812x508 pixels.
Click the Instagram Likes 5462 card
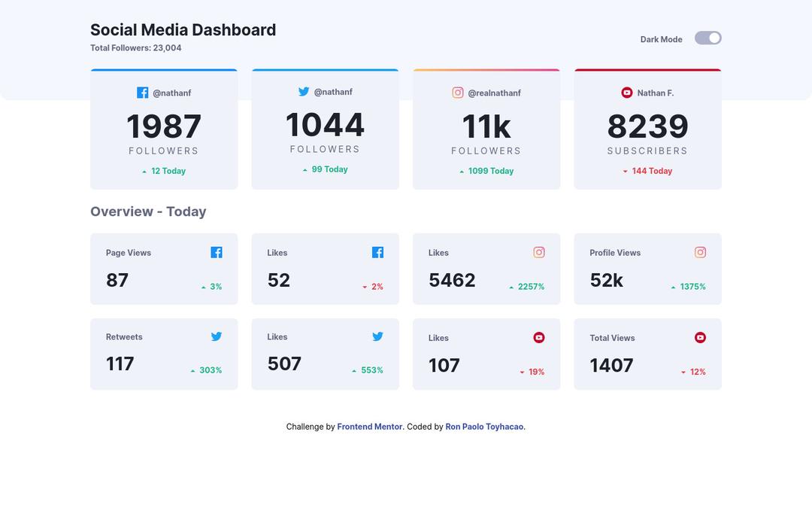[486, 269]
